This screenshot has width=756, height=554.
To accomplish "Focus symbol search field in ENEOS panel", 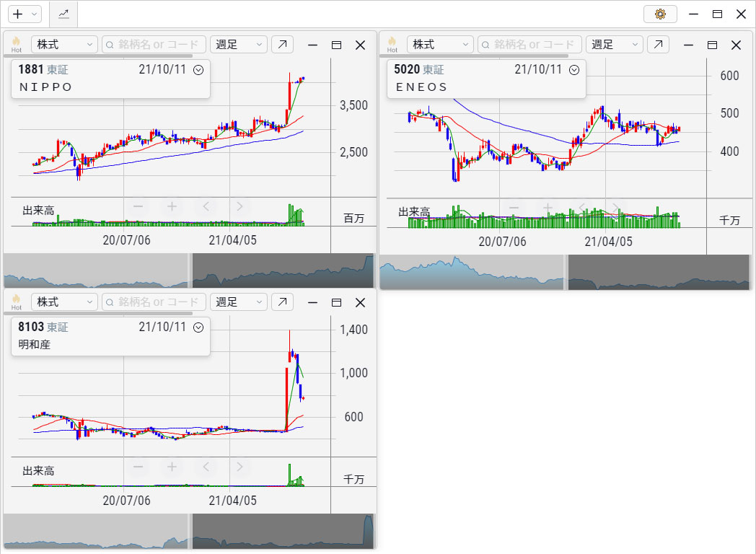I will (x=529, y=44).
